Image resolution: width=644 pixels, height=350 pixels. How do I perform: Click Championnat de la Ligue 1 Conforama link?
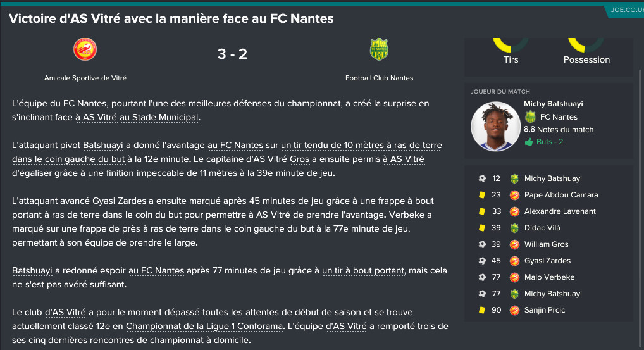[x=204, y=326]
